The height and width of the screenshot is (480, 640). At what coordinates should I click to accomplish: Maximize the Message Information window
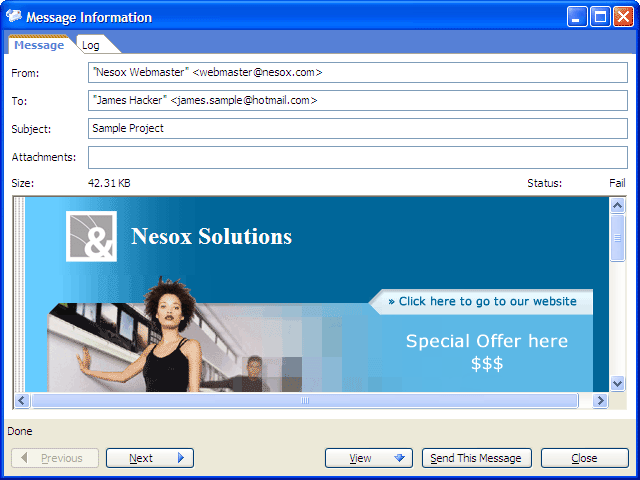(600, 17)
